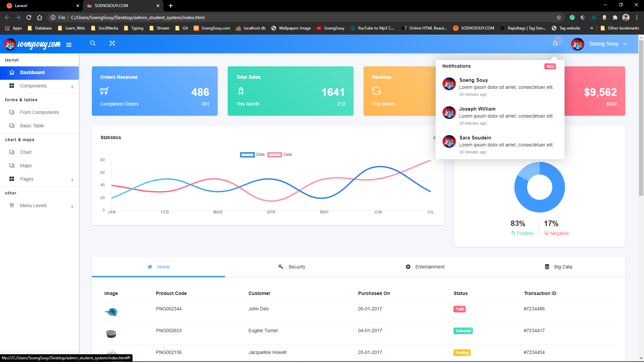The width and height of the screenshot is (644, 362).
Task: Open the sidebar search icon
Action: pos(93,44)
